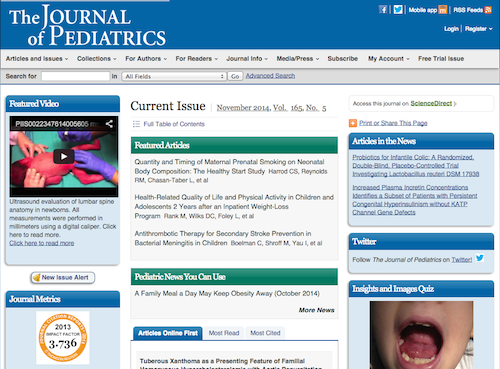This screenshot has height=369, width=500.
Task: Click the orange Print or Share plus icon
Action: tap(353, 123)
